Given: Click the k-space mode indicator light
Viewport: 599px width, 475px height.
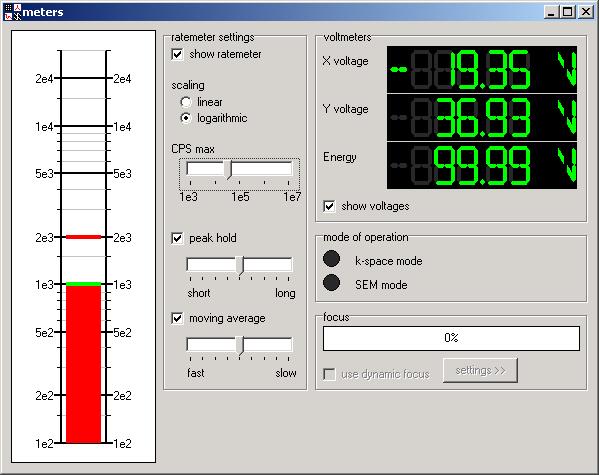Looking at the screenshot, I should point(331,259).
